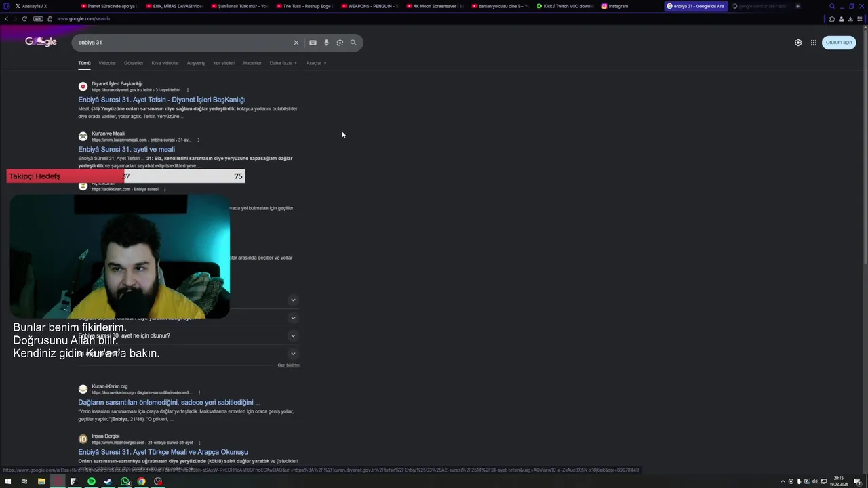The image size is (868, 488).
Task: Open more options for Diyanet result
Action: pyautogui.click(x=188, y=90)
